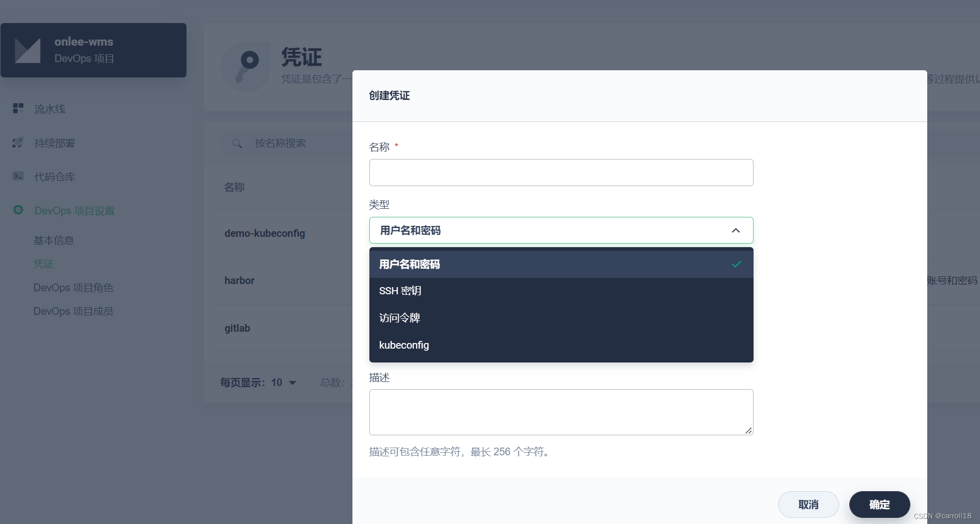
Task: Click the pipeline (流水线) sidebar icon
Action: 18,108
